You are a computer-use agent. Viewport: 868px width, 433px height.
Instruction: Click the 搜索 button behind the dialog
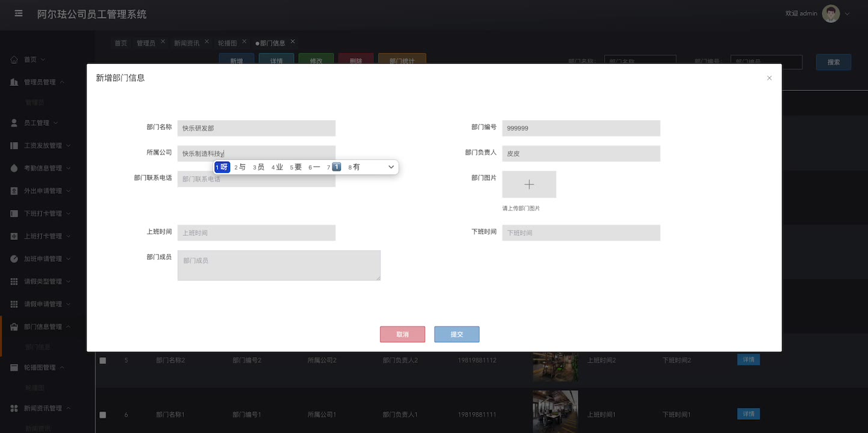[834, 62]
